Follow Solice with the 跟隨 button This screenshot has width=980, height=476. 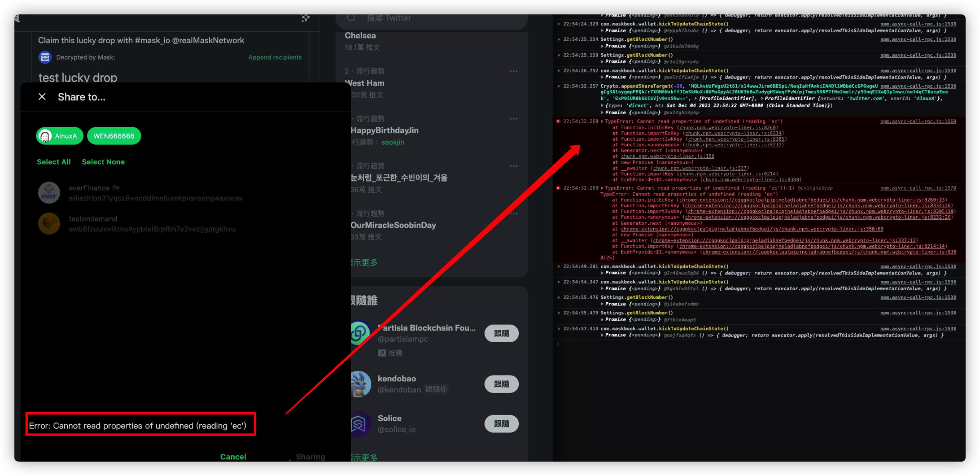(x=501, y=424)
